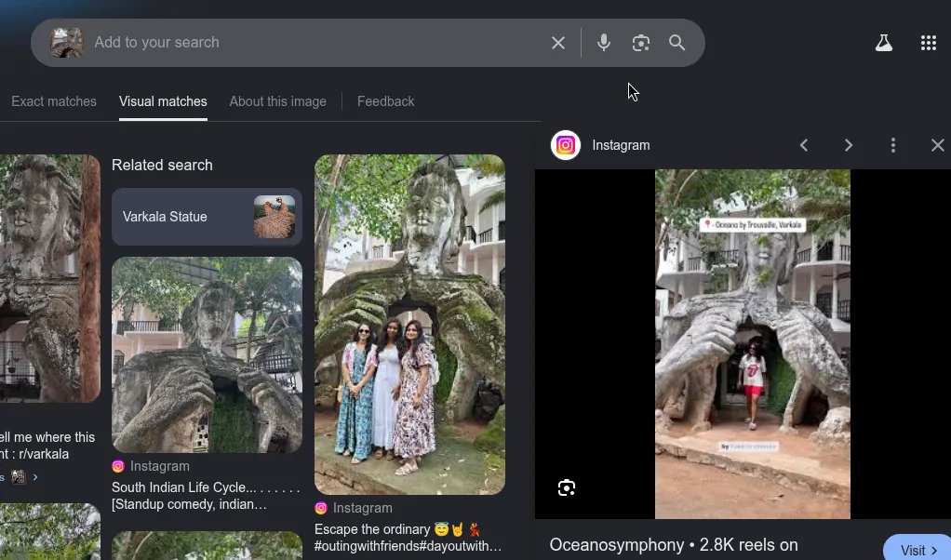Open the Varkala Statue related search
Image resolution: width=951 pixels, height=560 pixels.
coord(207,217)
